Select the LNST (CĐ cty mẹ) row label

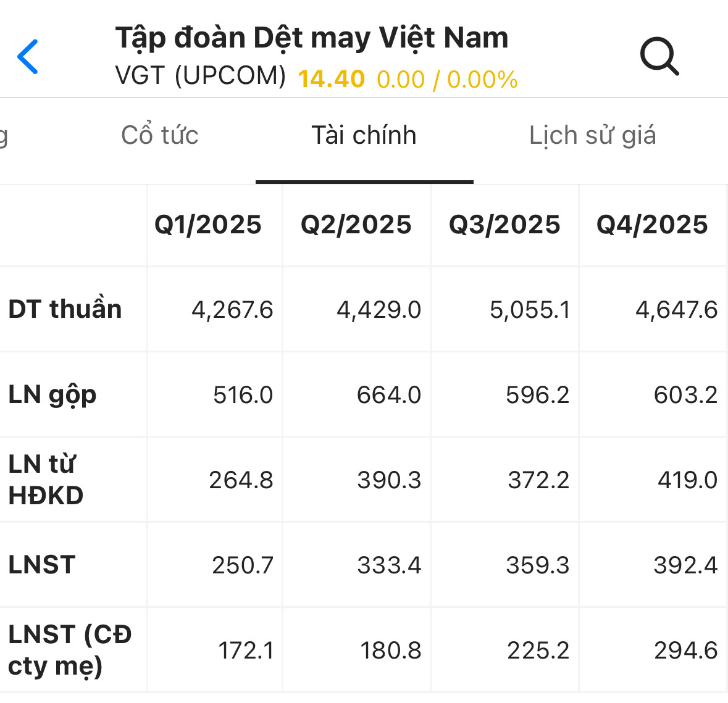coord(70,650)
